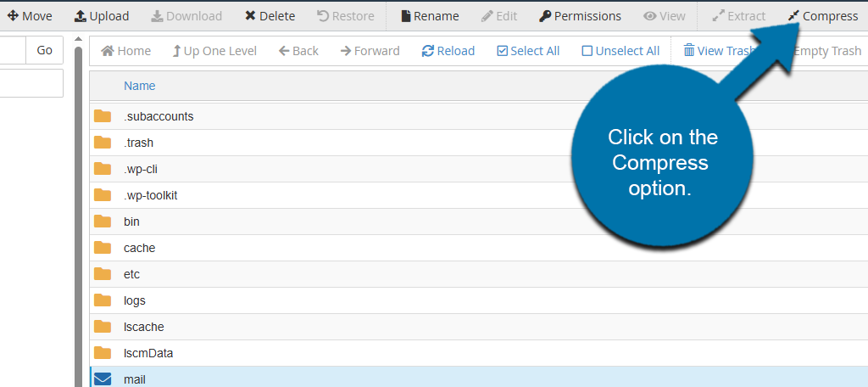The width and height of the screenshot is (868, 387).
Task: Open Permissions for the selected item
Action: [581, 16]
